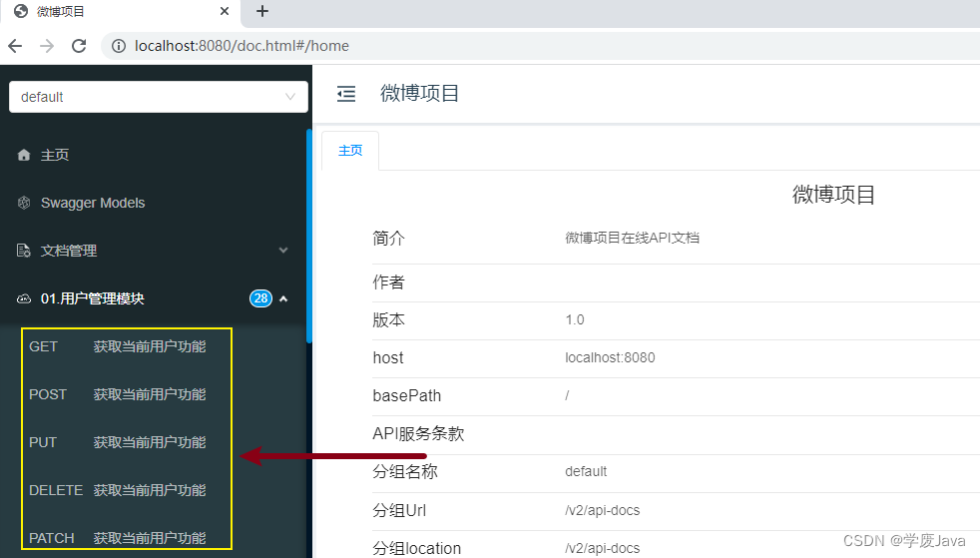This screenshot has height=558, width=980.
Task: Close the 微博项目 browser tab
Action: 225,11
